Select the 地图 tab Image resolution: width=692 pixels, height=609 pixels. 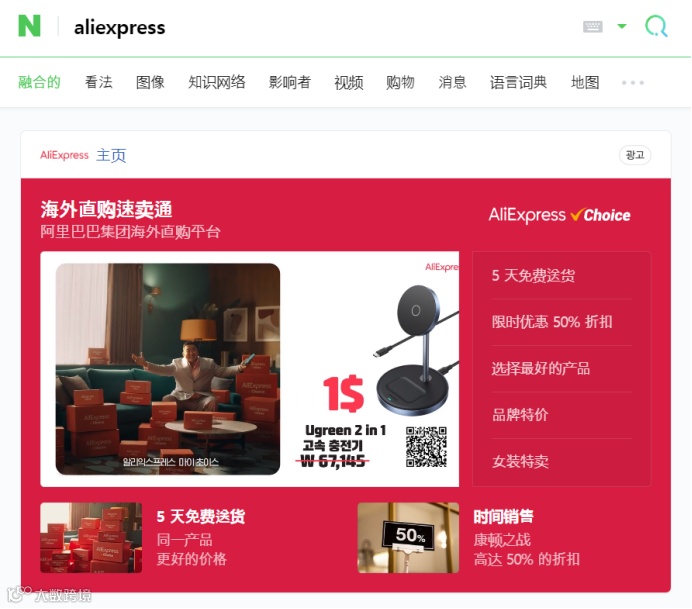585,82
